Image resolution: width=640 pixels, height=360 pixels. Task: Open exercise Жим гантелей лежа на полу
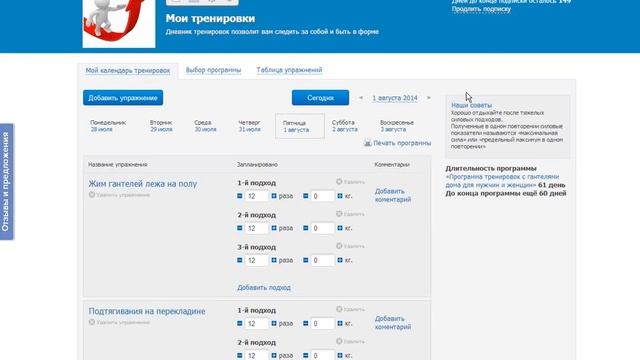143,184
